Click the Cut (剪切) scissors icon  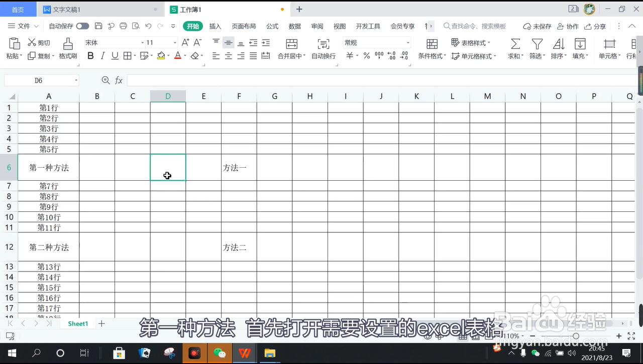(x=32, y=43)
